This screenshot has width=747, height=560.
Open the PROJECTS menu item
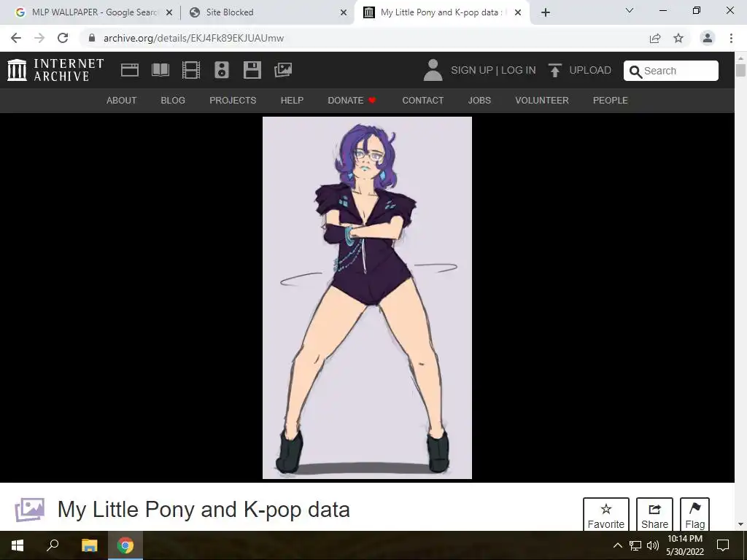click(233, 101)
